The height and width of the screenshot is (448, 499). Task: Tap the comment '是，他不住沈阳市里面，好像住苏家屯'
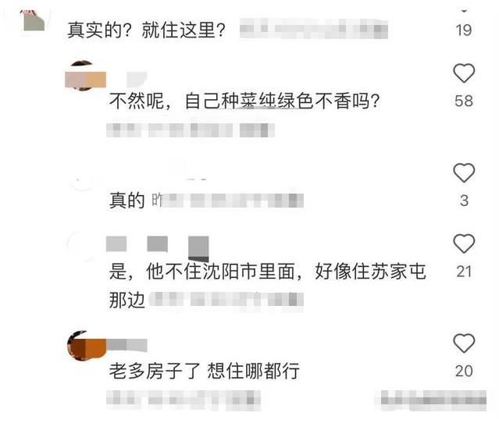coord(267,271)
